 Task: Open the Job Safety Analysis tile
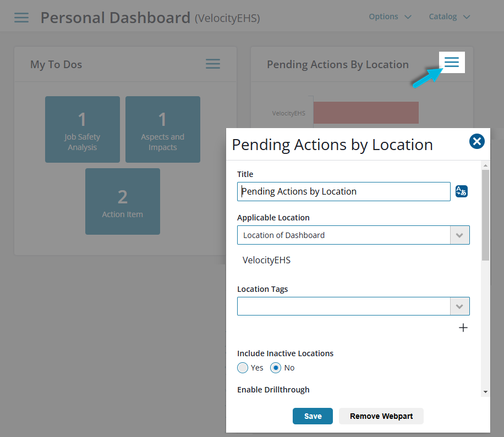[x=83, y=130]
